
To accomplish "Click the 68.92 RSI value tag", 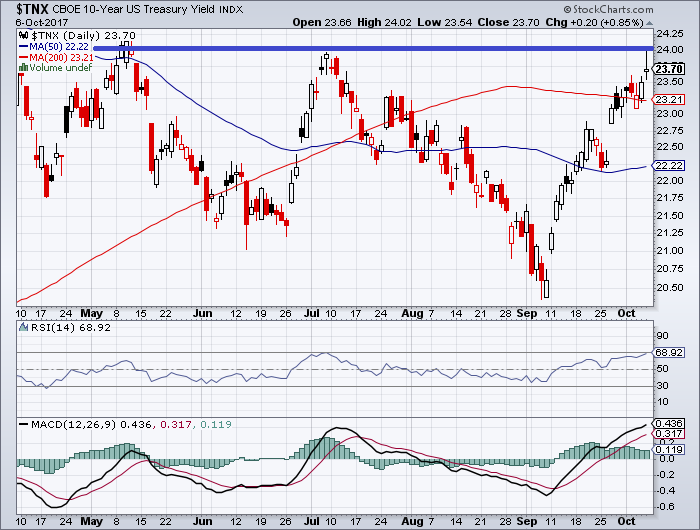I will point(667,354).
